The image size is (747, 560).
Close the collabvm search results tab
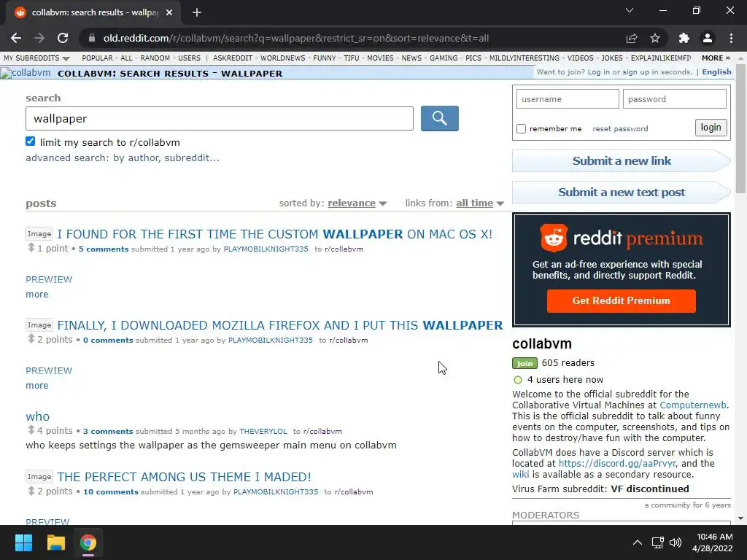(169, 12)
